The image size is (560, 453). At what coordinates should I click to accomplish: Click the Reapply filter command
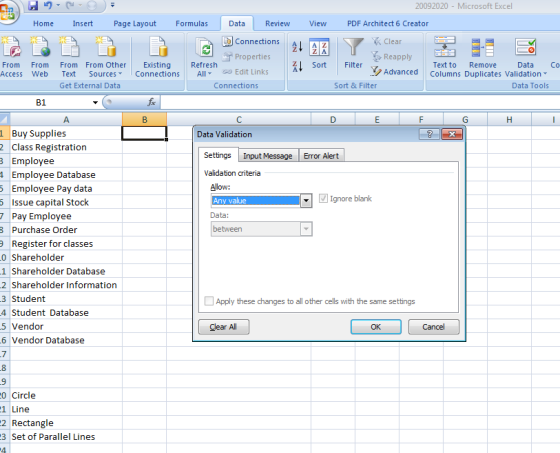pyautogui.click(x=392, y=56)
